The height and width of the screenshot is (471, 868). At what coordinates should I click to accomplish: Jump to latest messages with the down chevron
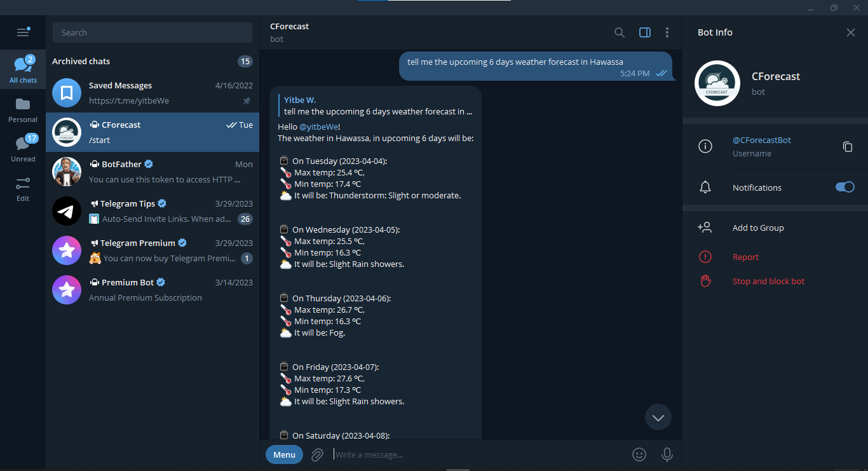pyautogui.click(x=658, y=417)
